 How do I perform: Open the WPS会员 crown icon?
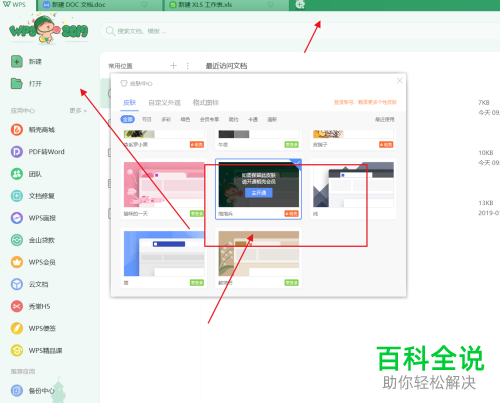pyautogui.click(x=17, y=262)
